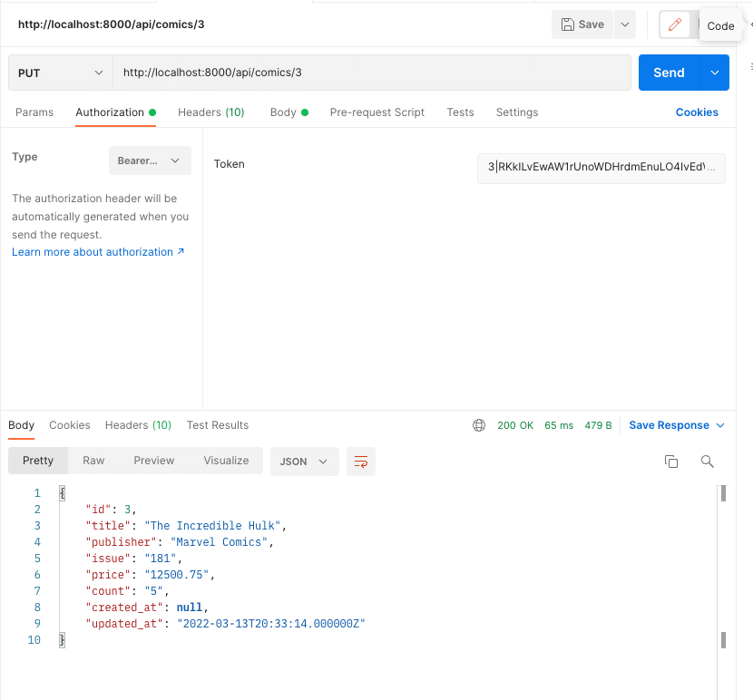Click the "The Incredible Hulk" title value

coord(212,526)
